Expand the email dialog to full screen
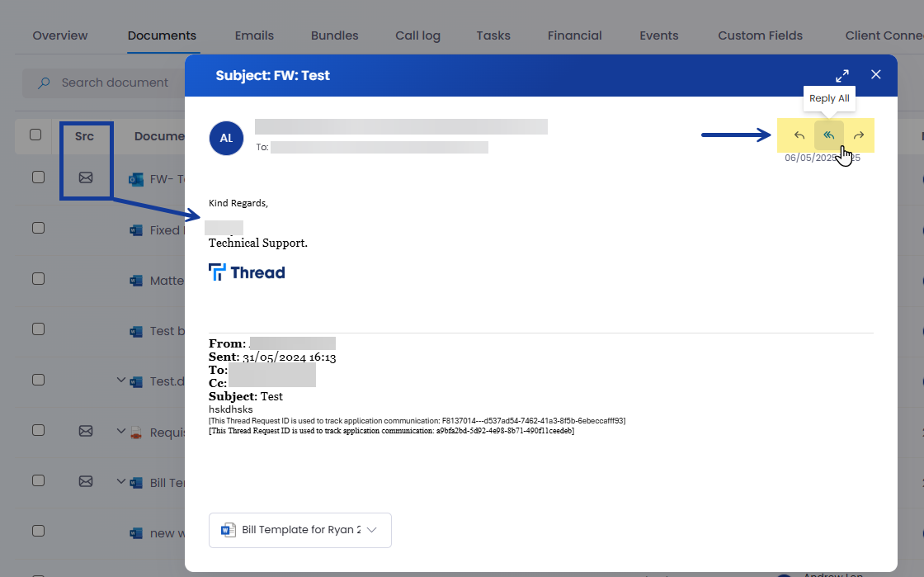The width and height of the screenshot is (924, 577). pos(842,75)
